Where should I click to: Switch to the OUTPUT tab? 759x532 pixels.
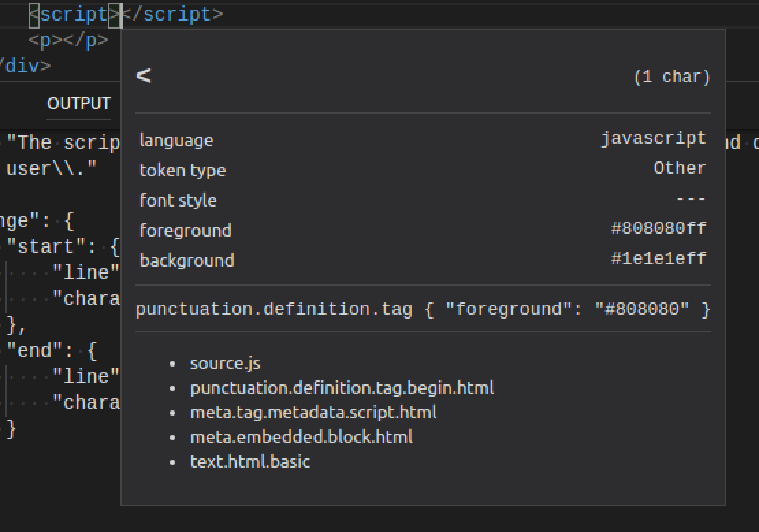[78, 104]
